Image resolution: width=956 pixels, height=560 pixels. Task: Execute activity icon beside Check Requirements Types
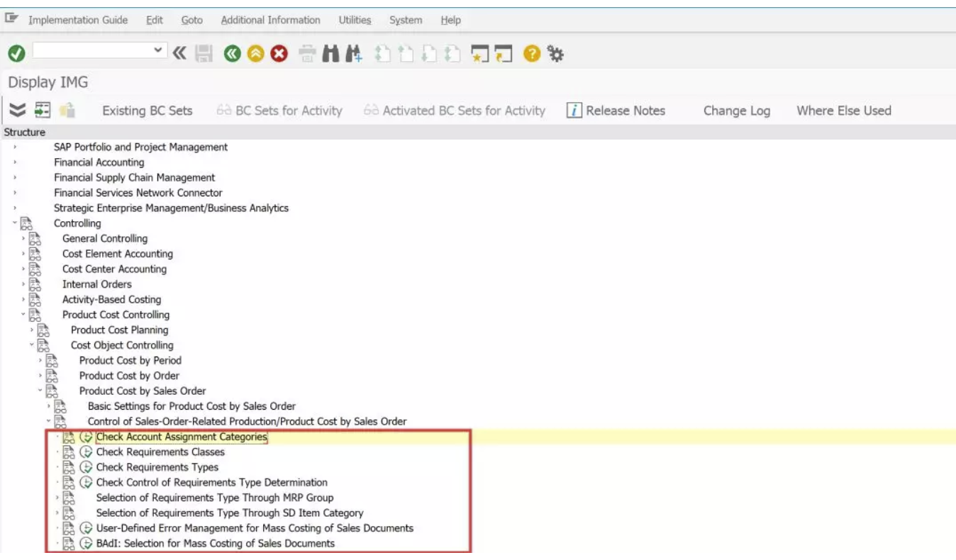click(87, 467)
